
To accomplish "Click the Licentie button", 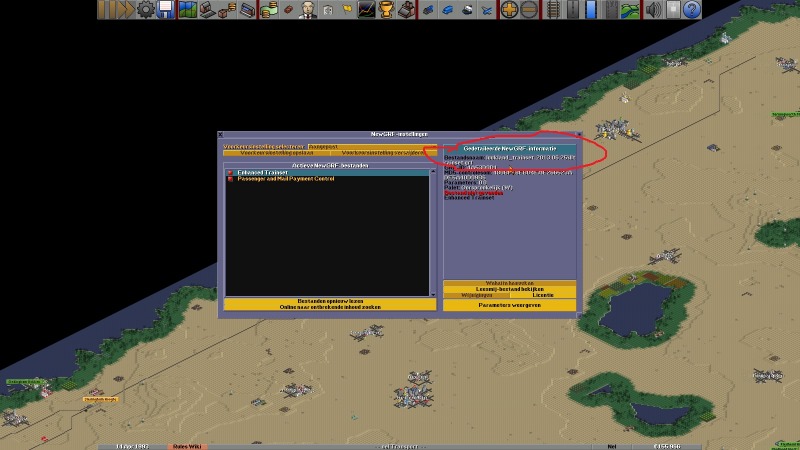I will pyautogui.click(x=543, y=297).
